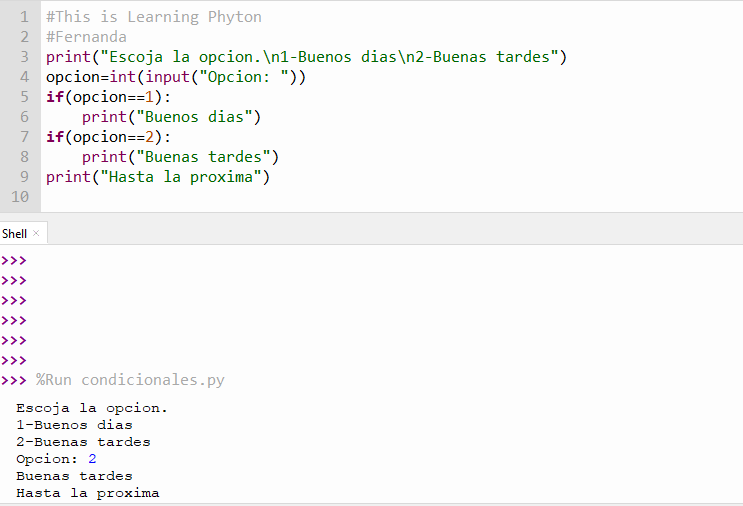
Task: Click the entered value 2 after "Opcion:"
Action: pos(92,459)
